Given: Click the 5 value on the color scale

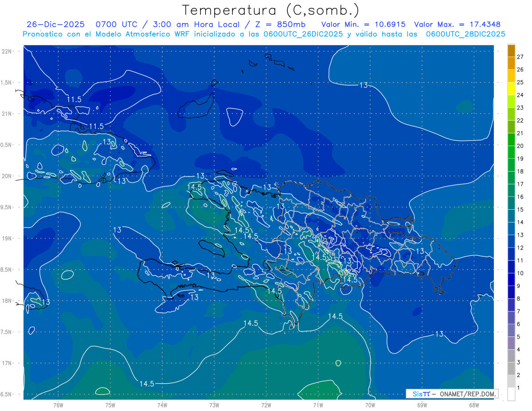Looking at the screenshot, I should coord(519,337).
